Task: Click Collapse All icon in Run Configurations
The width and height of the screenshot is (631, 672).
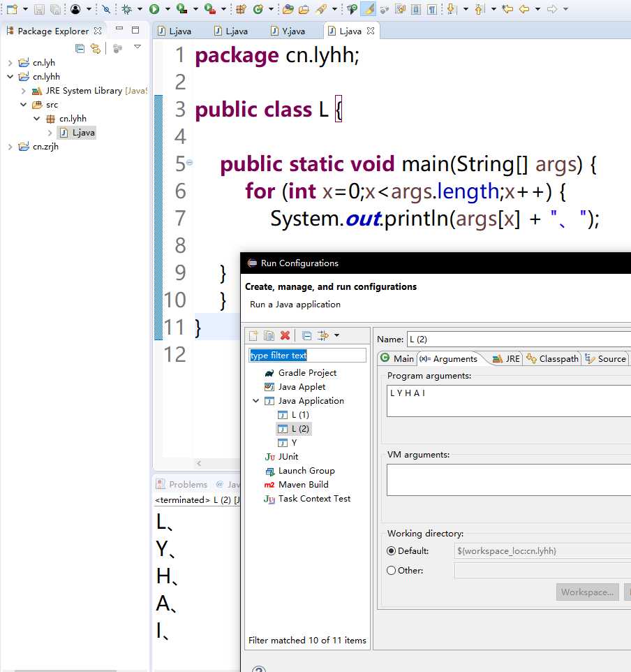Action: [x=306, y=335]
